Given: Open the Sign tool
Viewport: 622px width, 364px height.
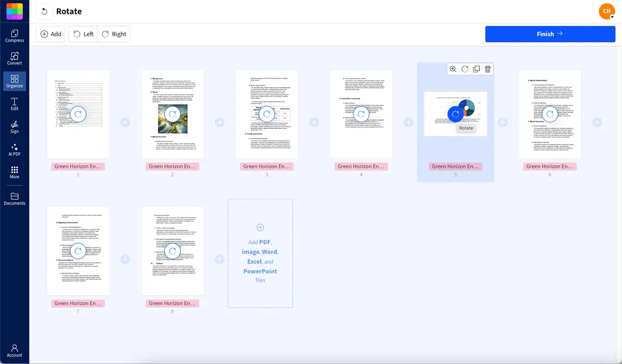Looking at the screenshot, I should (x=14, y=128).
